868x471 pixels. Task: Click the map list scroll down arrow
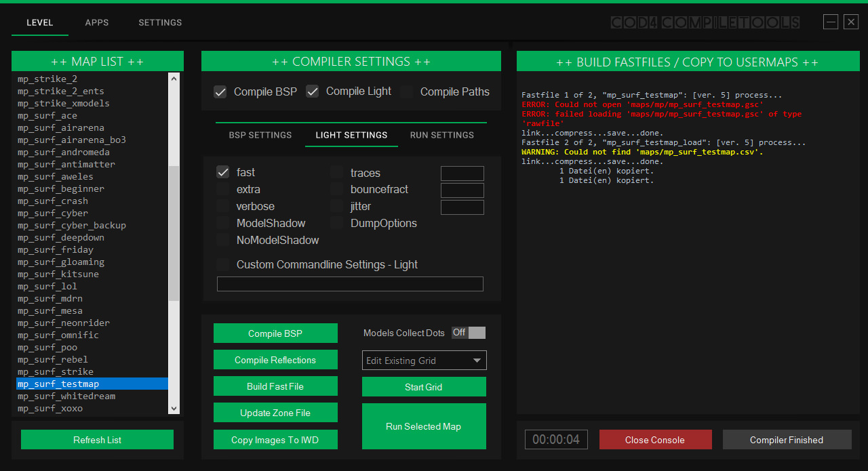point(174,409)
